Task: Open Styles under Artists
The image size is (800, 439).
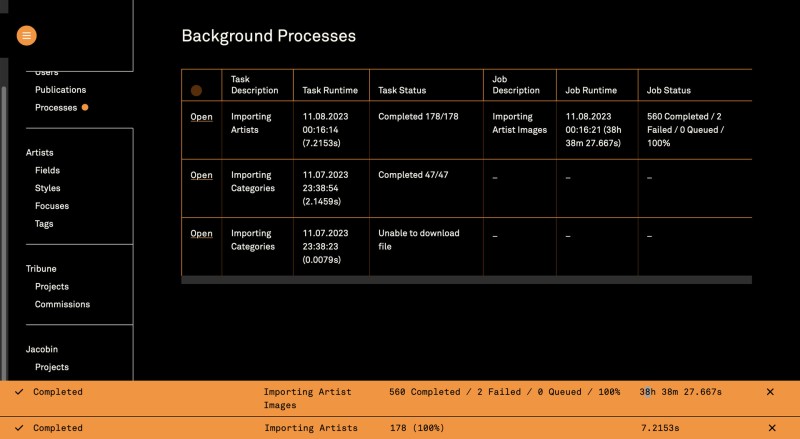Action: coord(47,188)
